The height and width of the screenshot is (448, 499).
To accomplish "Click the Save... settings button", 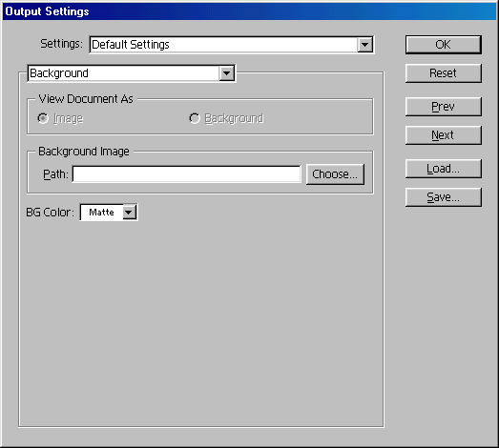I will (444, 197).
